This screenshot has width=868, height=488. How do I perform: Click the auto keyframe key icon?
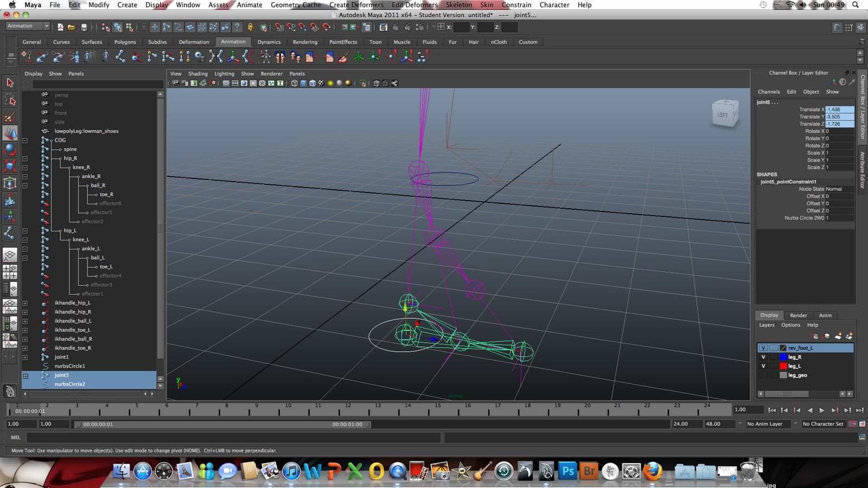[x=852, y=424]
